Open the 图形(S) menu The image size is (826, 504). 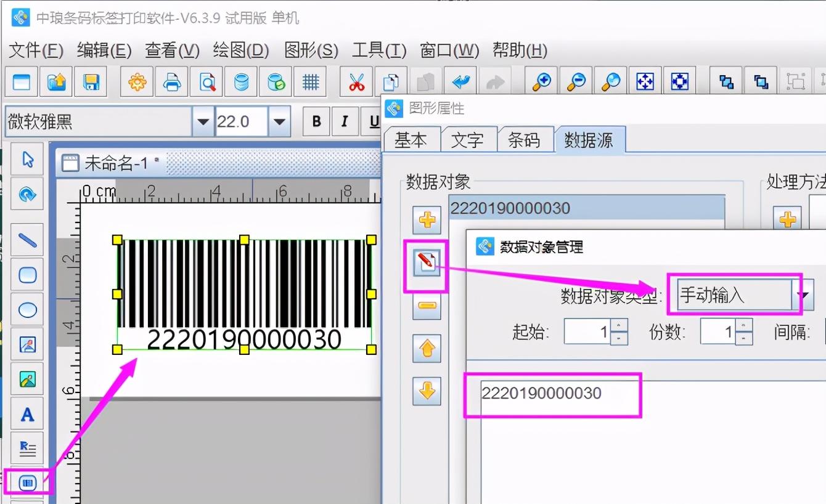(311, 51)
